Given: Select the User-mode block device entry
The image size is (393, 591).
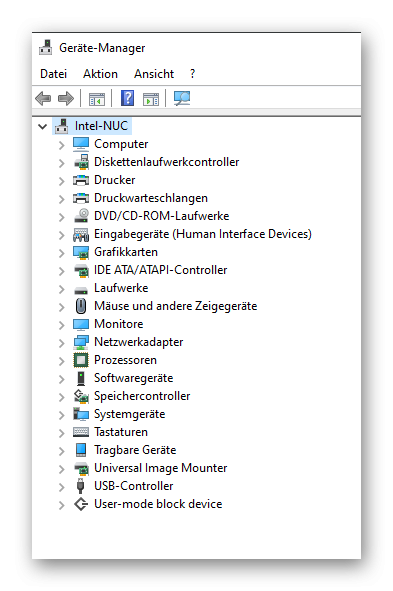Looking at the screenshot, I should [x=158, y=504].
